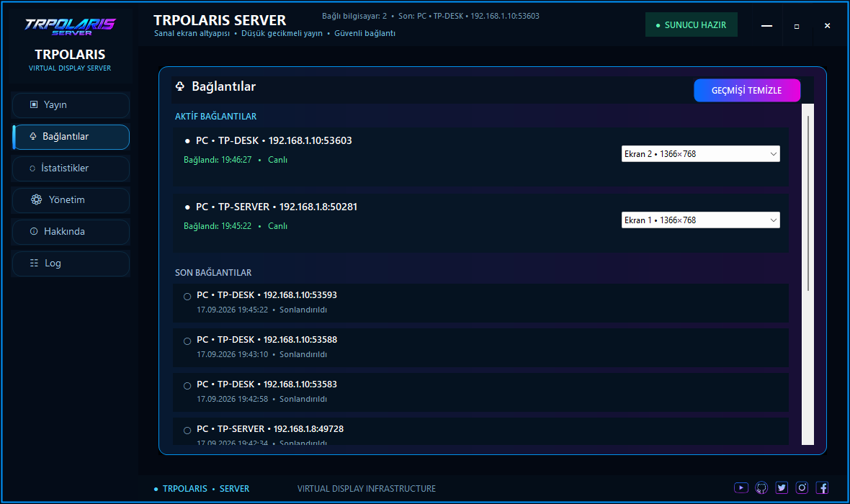Click the AKTİF BAĞLANTILAR heading
The width and height of the screenshot is (850, 504).
216,117
